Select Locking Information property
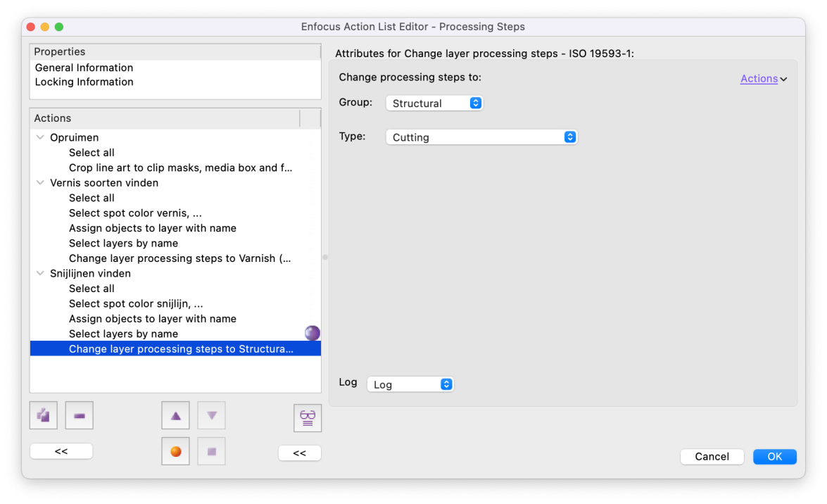 (84, 82)
